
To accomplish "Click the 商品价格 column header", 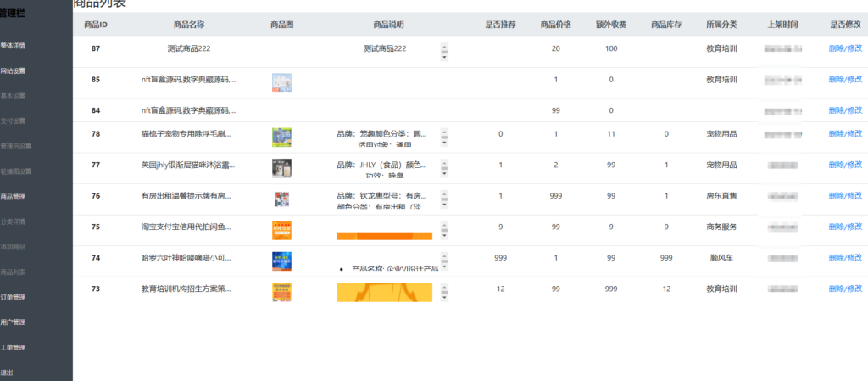I will (x=556, y=25).
